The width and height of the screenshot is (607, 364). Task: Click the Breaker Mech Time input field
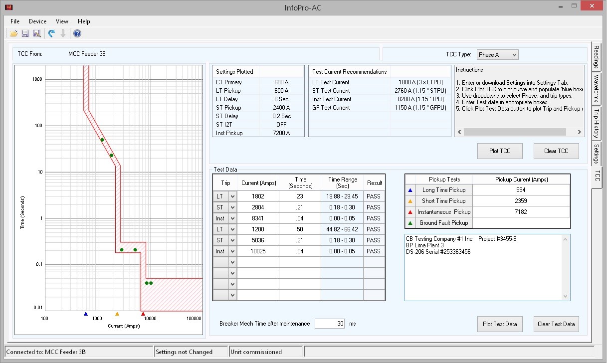[330, 324]
